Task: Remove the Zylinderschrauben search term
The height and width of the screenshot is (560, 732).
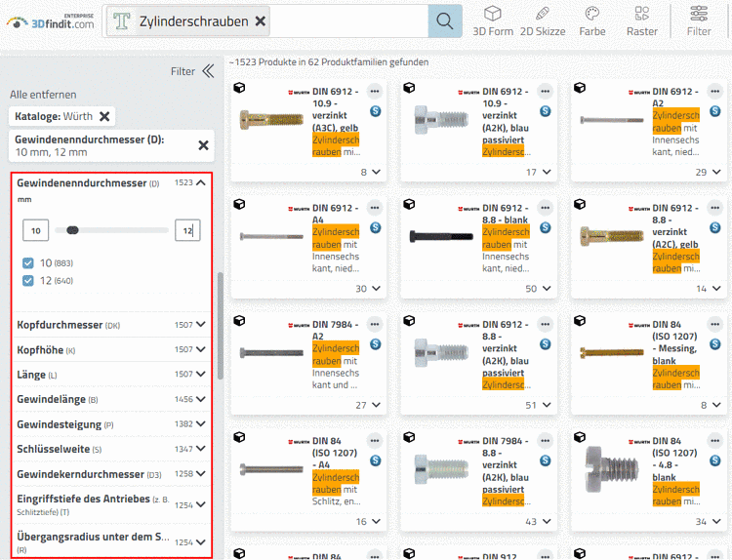Action: (x=261, y=21)
